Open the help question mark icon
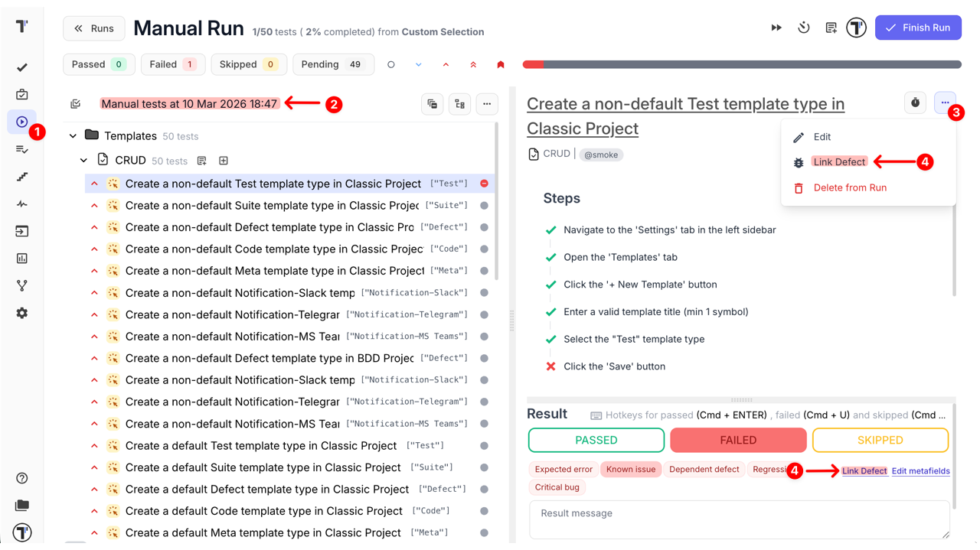980x550 pixels. (x=21, y=478)
